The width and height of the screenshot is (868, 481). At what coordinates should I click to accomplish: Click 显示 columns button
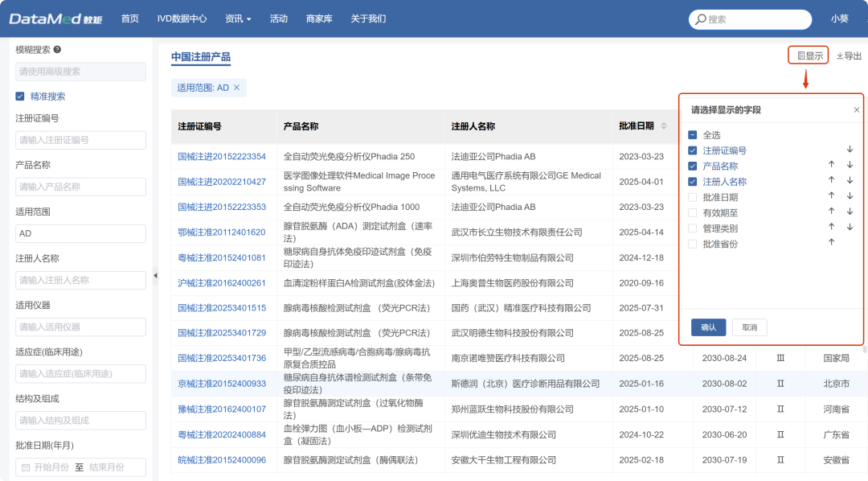[x=809, y=55]
